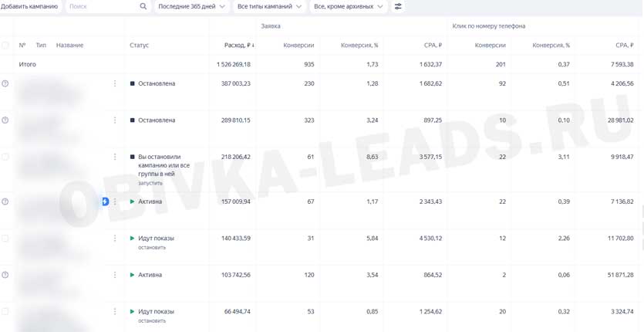Image resolution: width=644 pixels, height=332 pixels.
Task: Toggle the select-all checkbox in table header
Action: point(5,46)
